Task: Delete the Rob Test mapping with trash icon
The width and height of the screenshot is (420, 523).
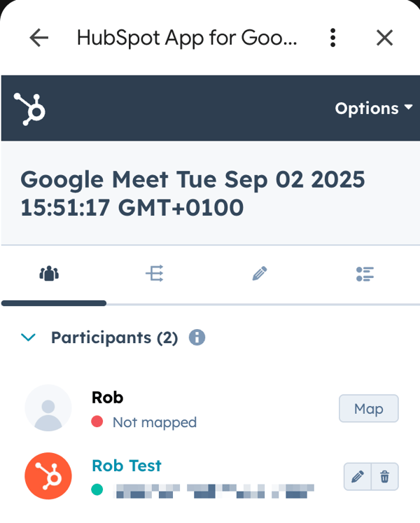Action: 385,476
